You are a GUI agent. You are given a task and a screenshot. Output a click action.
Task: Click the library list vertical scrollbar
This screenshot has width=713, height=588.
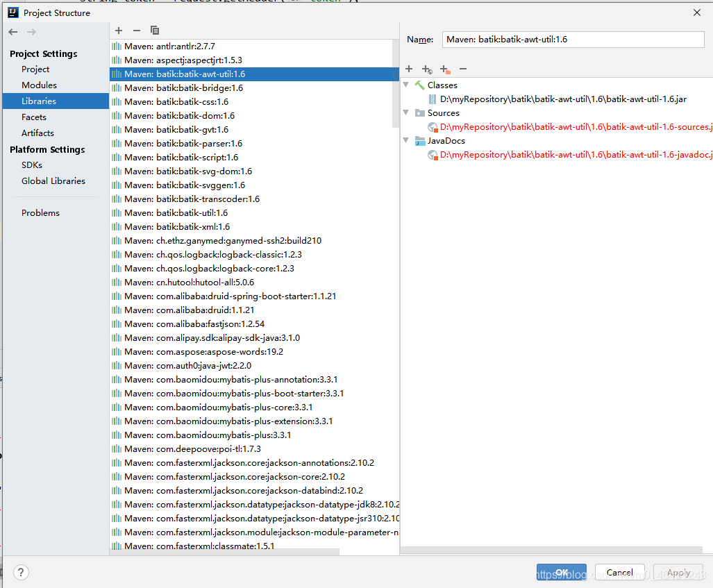pyautogui.click(x=396, y=83)
